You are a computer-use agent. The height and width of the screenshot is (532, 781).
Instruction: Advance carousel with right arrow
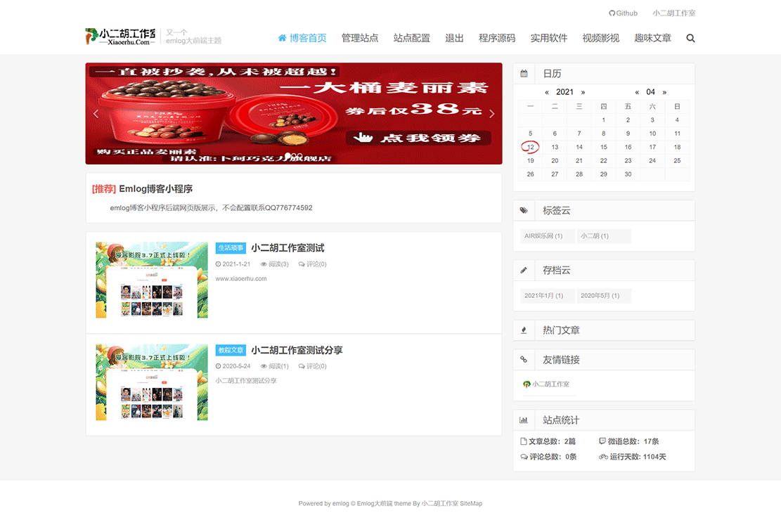click(x=491, y=113)
